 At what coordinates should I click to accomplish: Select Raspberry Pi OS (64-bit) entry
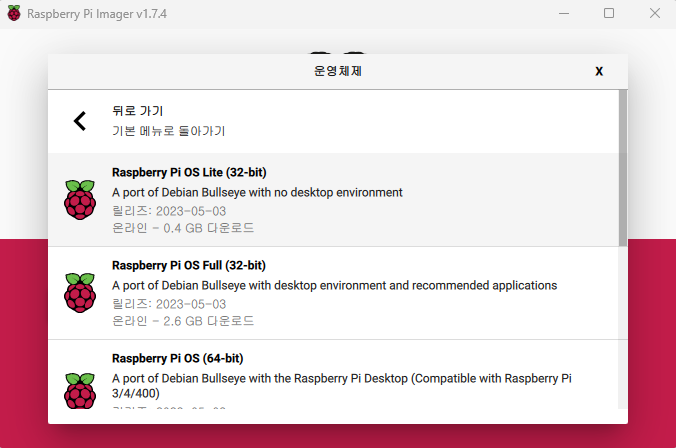click(x=333, y=374)
